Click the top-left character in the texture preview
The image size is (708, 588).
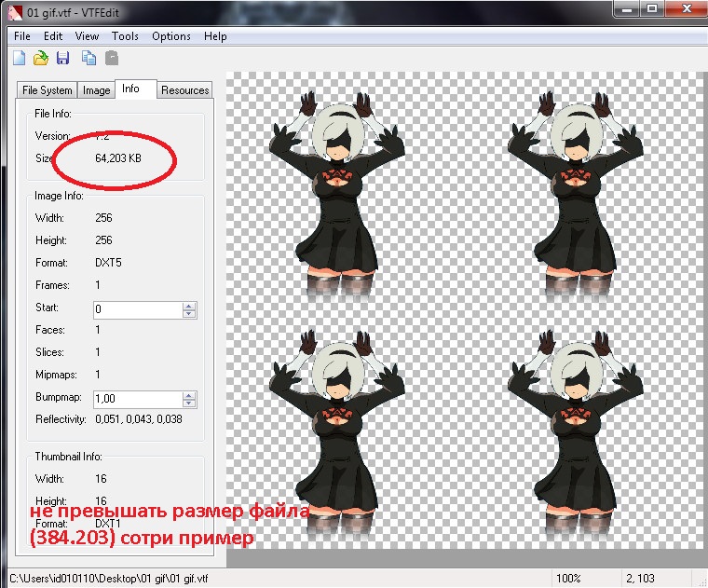click(x=337, y=195)
